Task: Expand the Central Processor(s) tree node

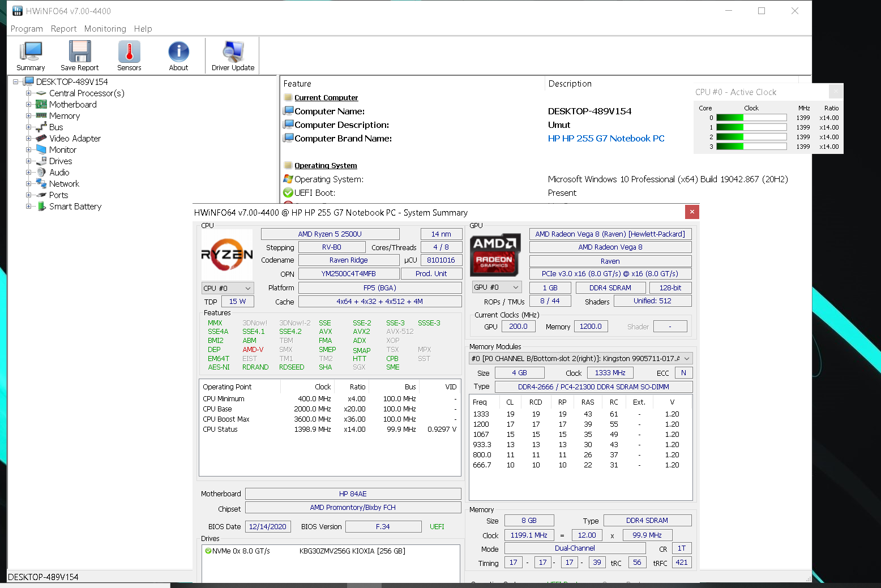Action: [x=28, y=93]
